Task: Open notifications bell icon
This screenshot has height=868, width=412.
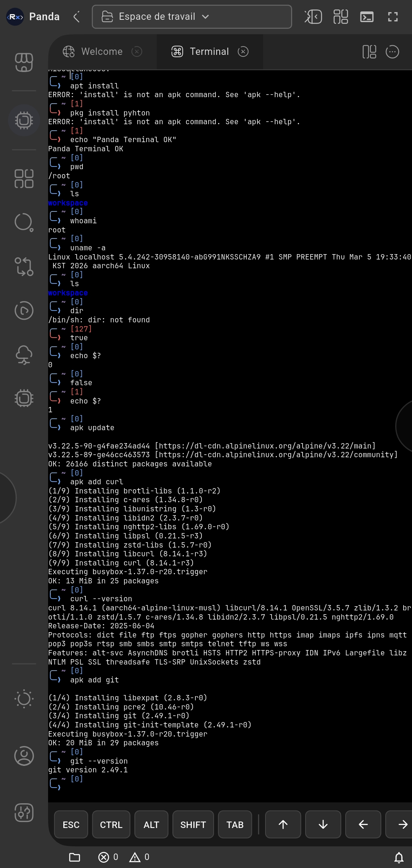Action: 399,857
